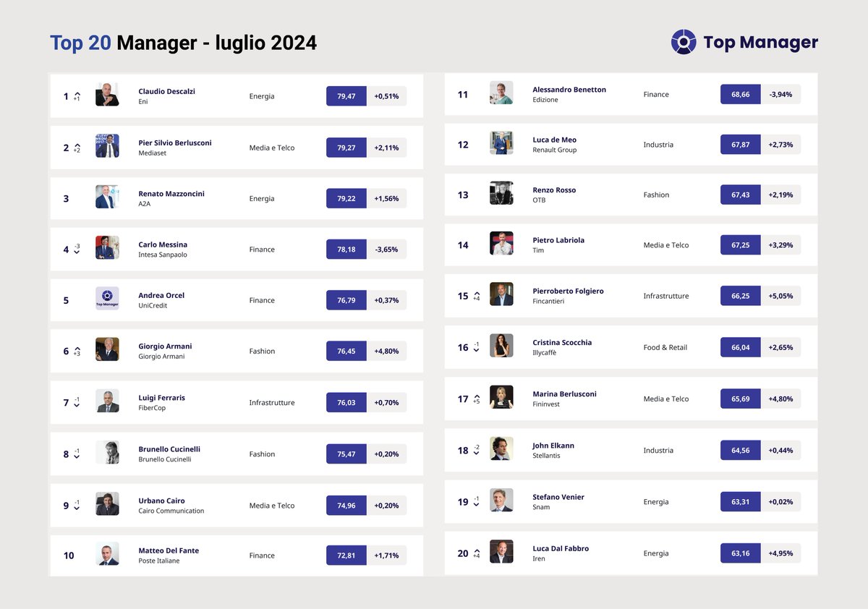Click the 79,47 score badge for Descalzi

click(x=346, y=95)
